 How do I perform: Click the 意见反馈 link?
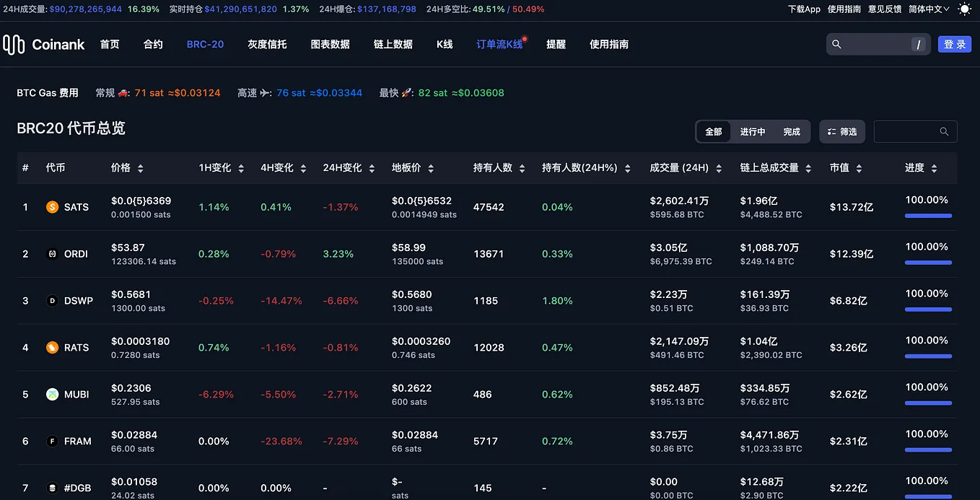tap(885, 9)
